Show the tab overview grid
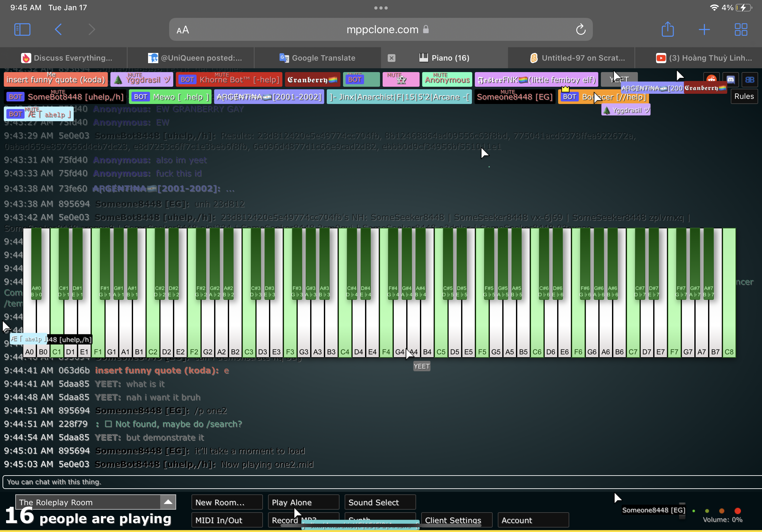Image resolution: width=762 pixels, height=532 pixels. click(741, 29)
